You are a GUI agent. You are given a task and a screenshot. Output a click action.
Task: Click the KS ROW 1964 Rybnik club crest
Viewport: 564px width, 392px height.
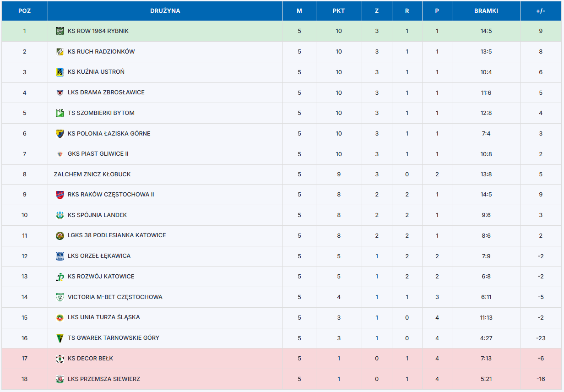(x=60, y=31)
